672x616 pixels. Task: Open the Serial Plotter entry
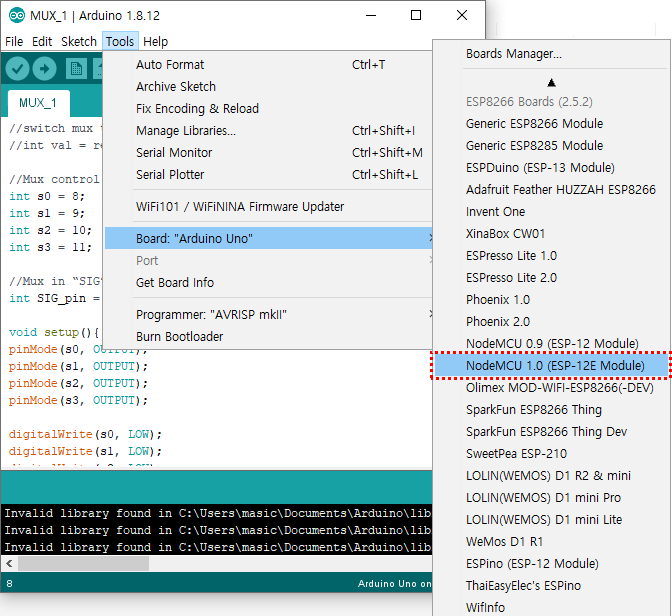pos(268,174)
